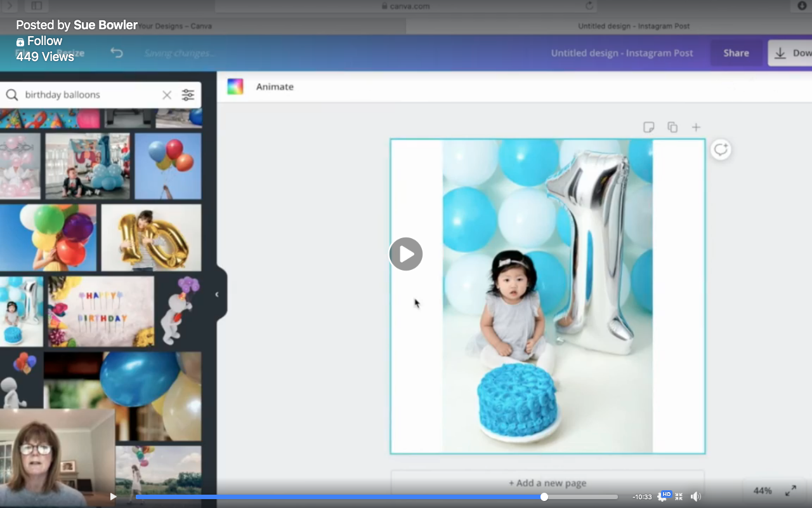
Task: Add a page with the plus icon
Action: tap(696, 127)
